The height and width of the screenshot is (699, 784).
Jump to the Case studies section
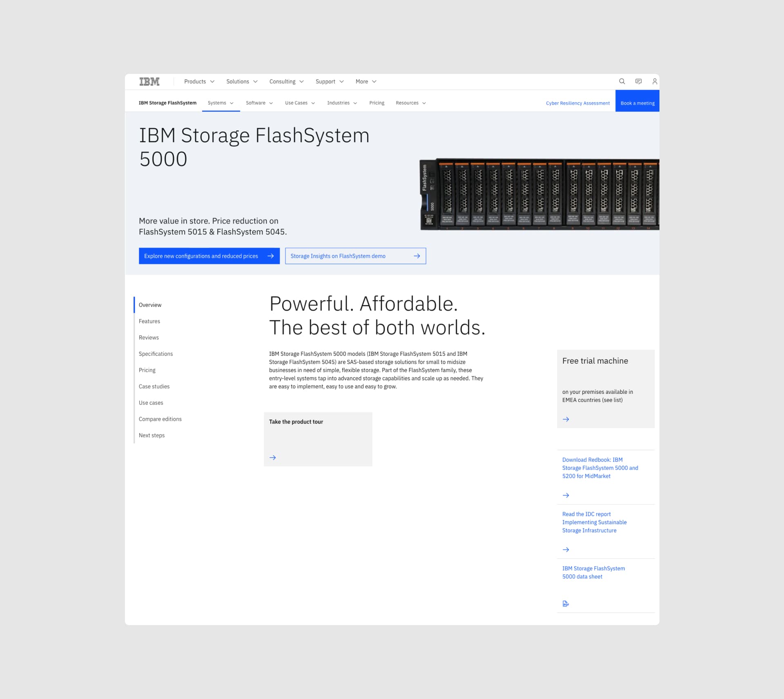(154, 387)
